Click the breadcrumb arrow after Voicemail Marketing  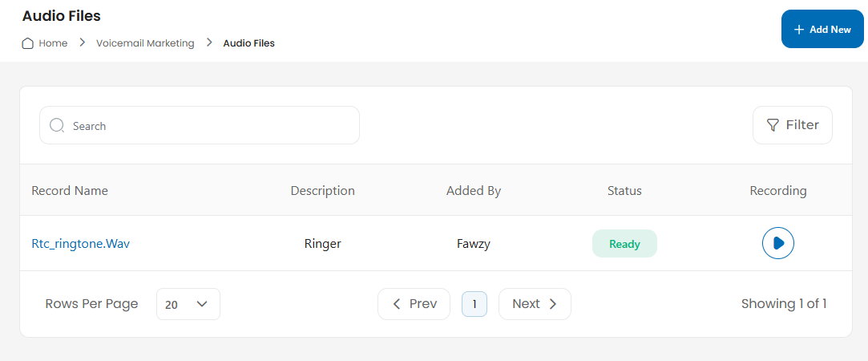pos(208,42)
